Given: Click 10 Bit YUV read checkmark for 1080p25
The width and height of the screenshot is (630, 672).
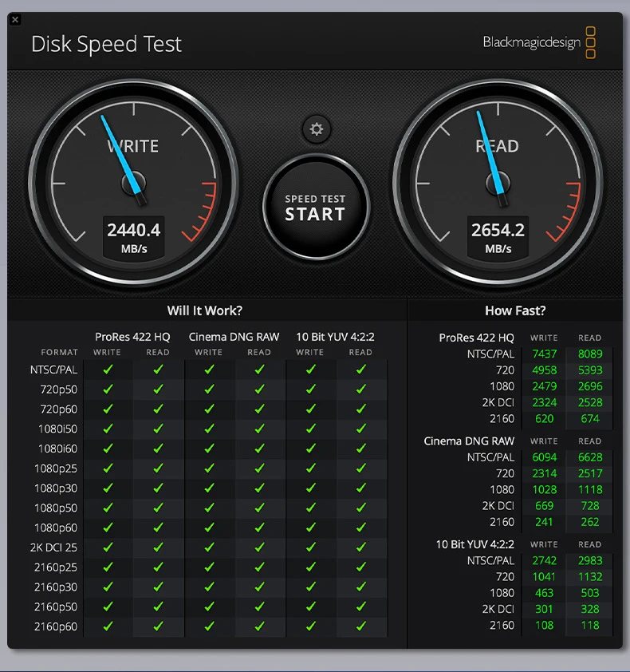Looking at the screenshot, I should point(361,468).
